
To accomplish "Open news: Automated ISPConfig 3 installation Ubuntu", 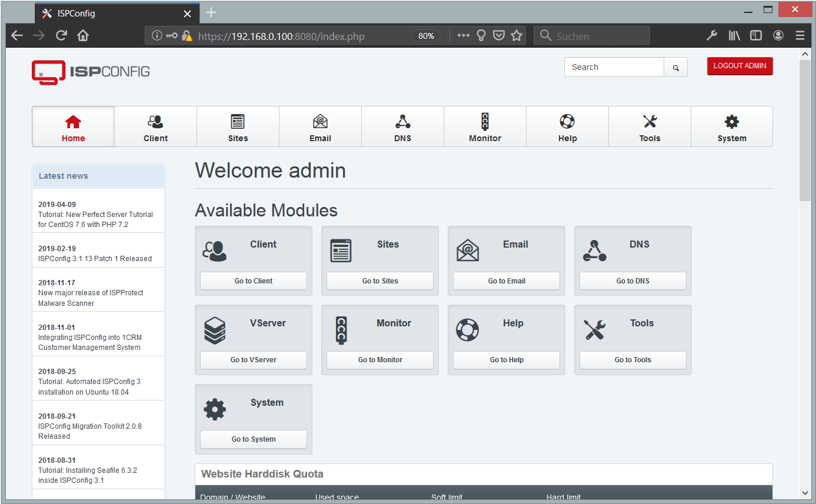I will [x=89, y=386].
